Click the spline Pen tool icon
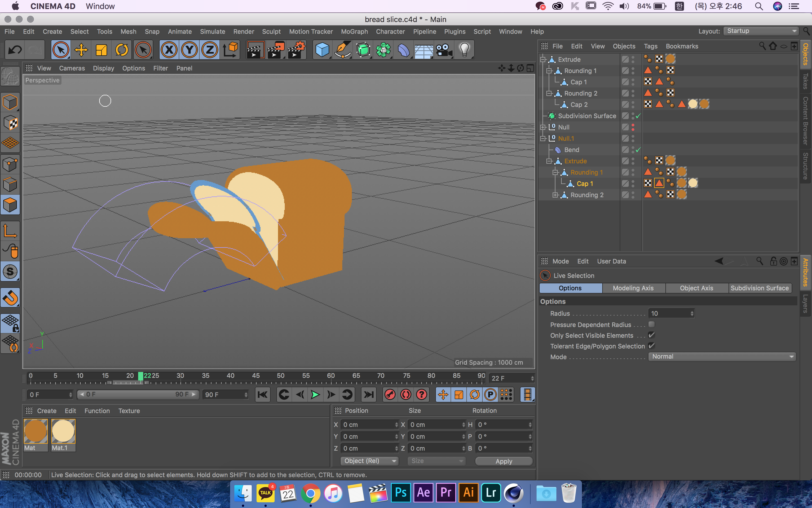The width and height of the screenshot is (812, 508). click(343, 50)
